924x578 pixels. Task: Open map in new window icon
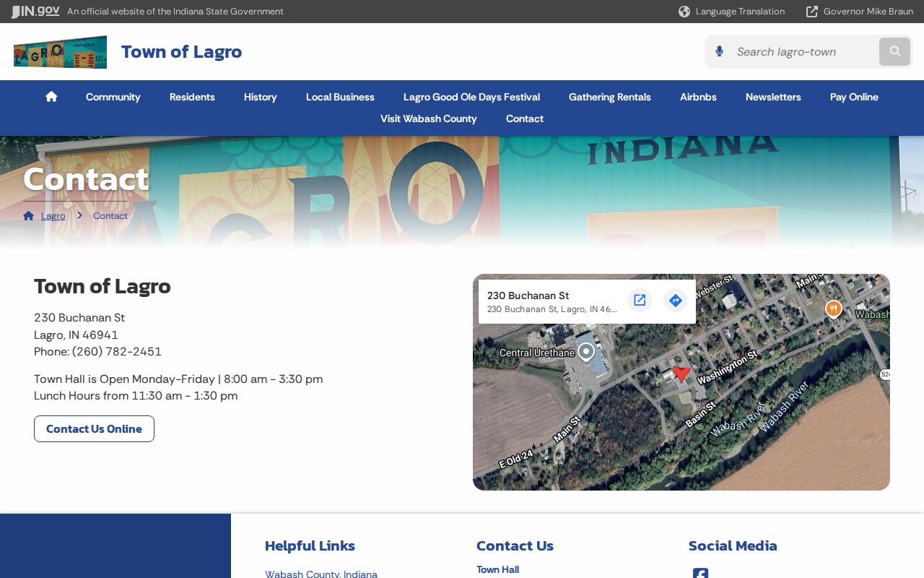click(x=640, y=300)
